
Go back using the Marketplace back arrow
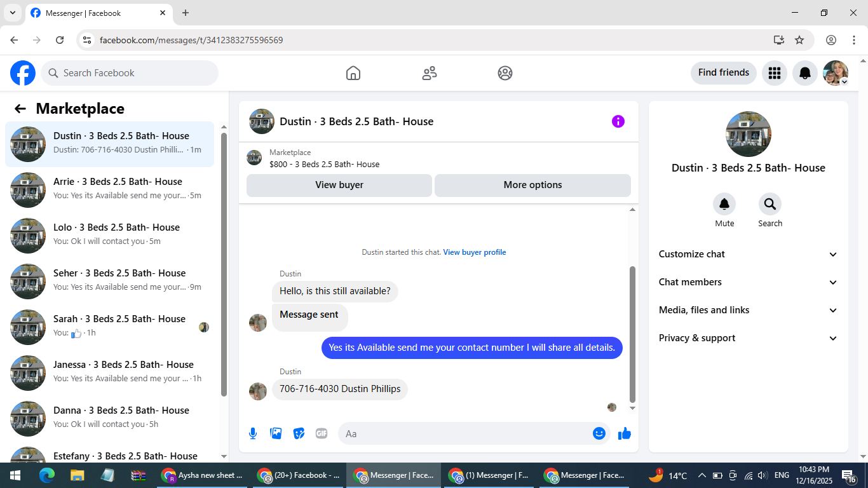click(x=20, y=109)
